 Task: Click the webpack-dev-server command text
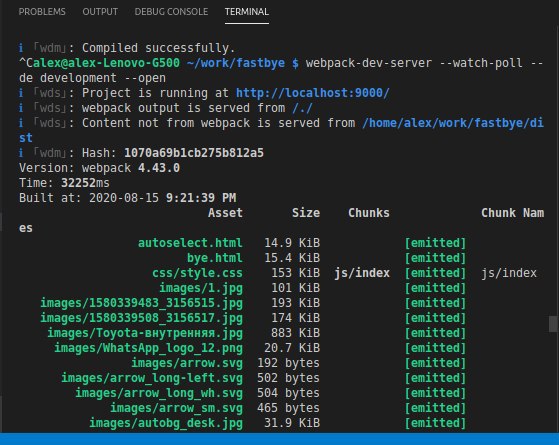tap(369, 63)
